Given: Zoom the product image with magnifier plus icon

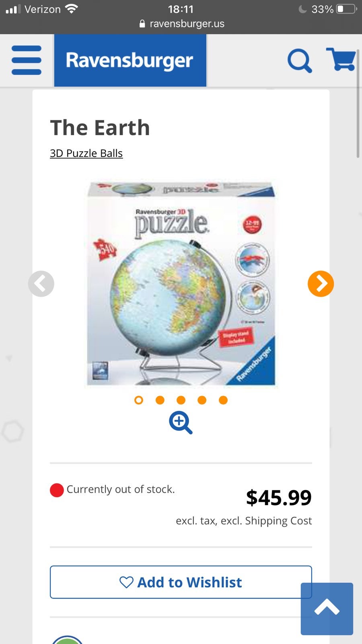Looking at the screenshot, I should 181,423.
